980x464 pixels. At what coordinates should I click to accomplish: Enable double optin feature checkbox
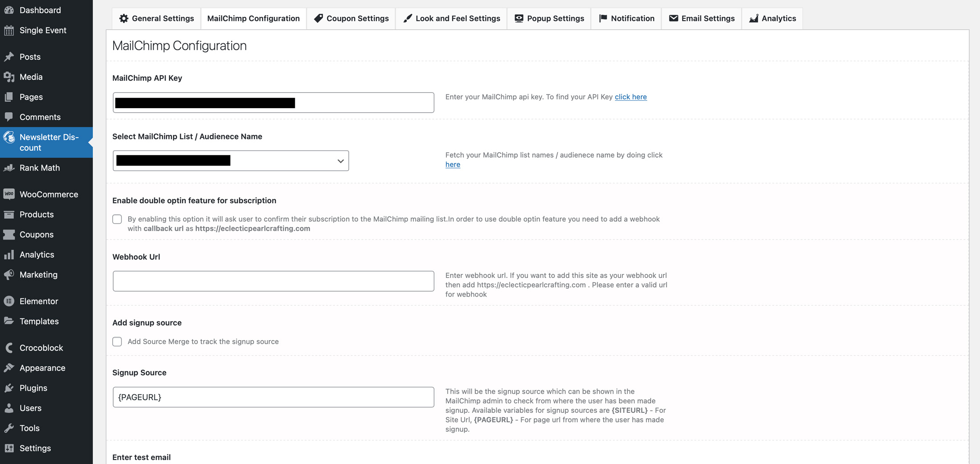(117, 219)
